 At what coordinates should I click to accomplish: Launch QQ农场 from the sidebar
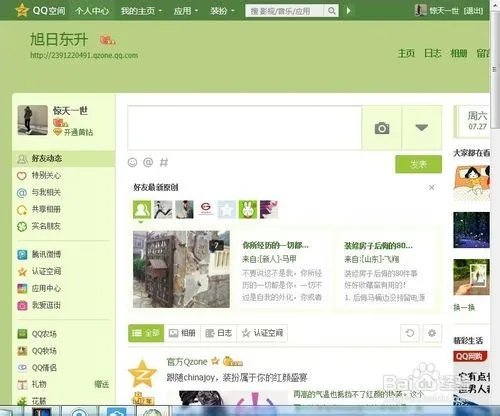coord(37,334)
